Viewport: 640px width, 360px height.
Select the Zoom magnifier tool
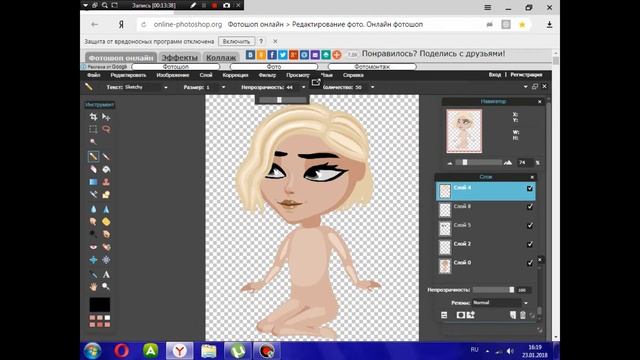[106, 287]
